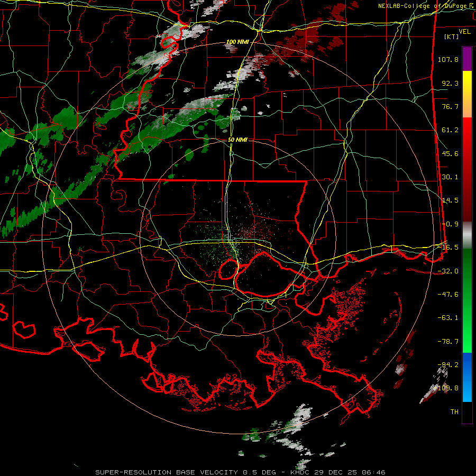Pick the gray near-zero segment of color bar
The image size is (476, 476).
(467, 235)
